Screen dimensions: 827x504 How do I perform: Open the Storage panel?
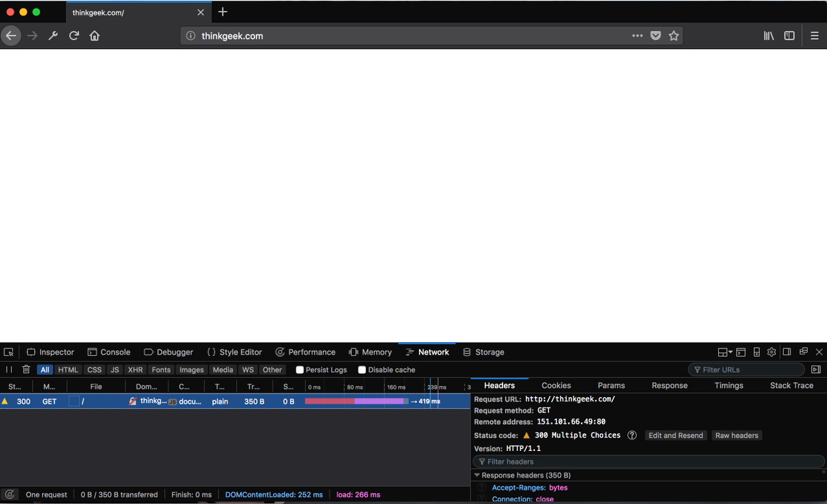(483, 352)
